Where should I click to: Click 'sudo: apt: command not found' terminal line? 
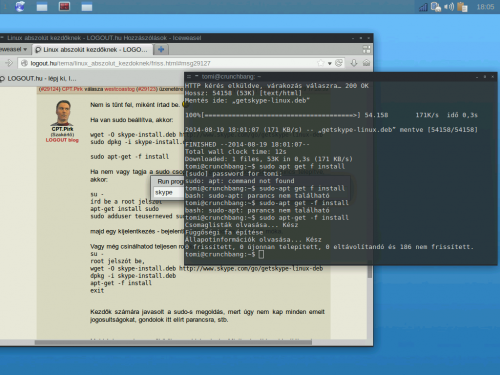click(240, 181)
